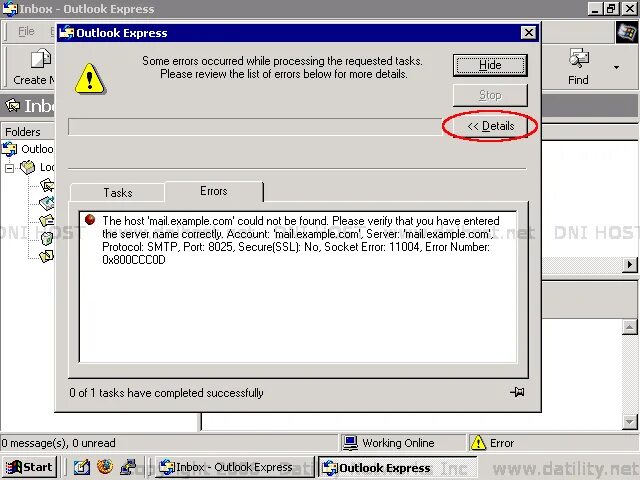Viewport: 640px width, 480px height.
Task: Click the Find toolbar icon
Action: [579, 58]
